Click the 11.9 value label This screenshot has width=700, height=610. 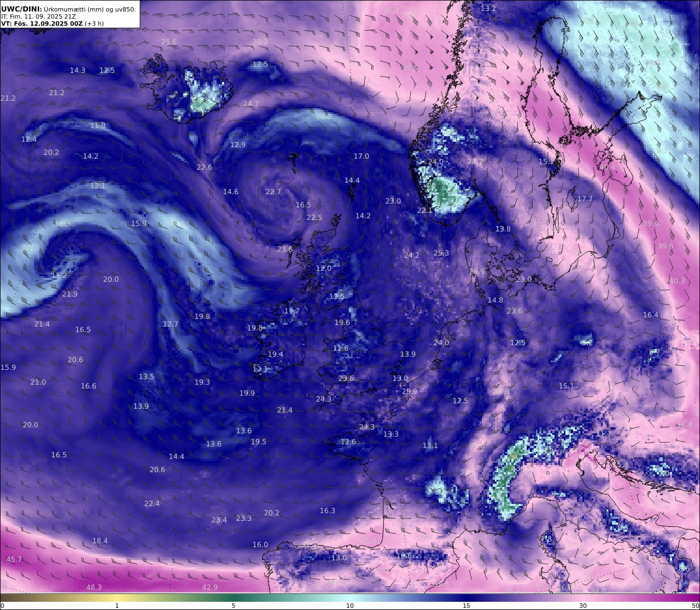point(98,126)
